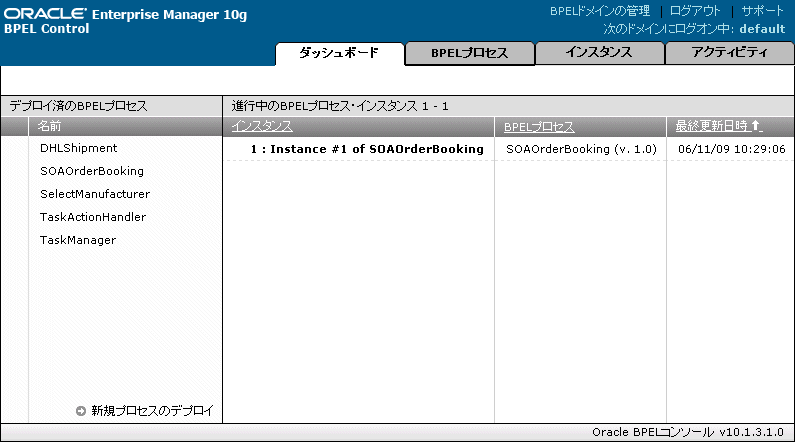795x442 pixels.
Task: Click the 名前 column header
Action: [x=49, y=126]
